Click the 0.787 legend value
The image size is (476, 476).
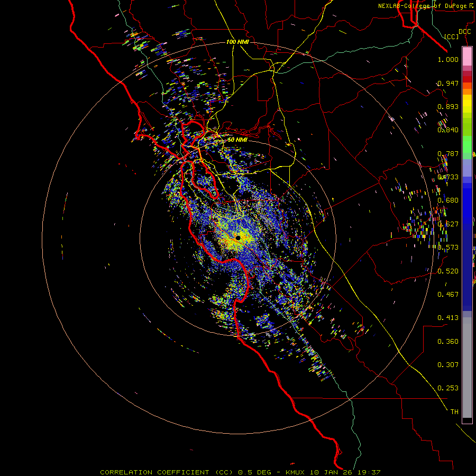pyautogui.click(x=448, y=153)
